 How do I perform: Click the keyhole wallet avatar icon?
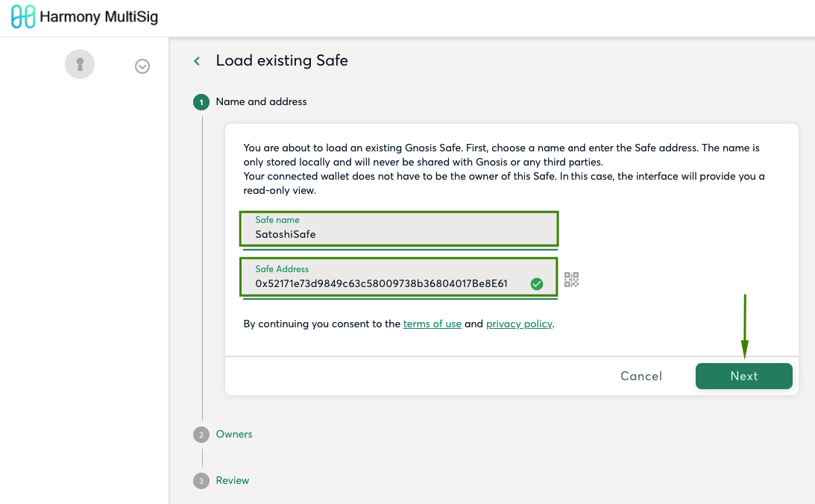pyautogui.click(x=80, y=64)
